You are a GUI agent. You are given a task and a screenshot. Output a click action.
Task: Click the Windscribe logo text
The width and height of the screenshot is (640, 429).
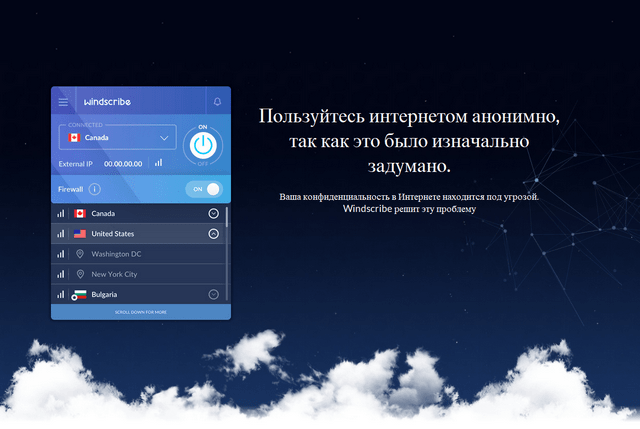coord(107,102)
